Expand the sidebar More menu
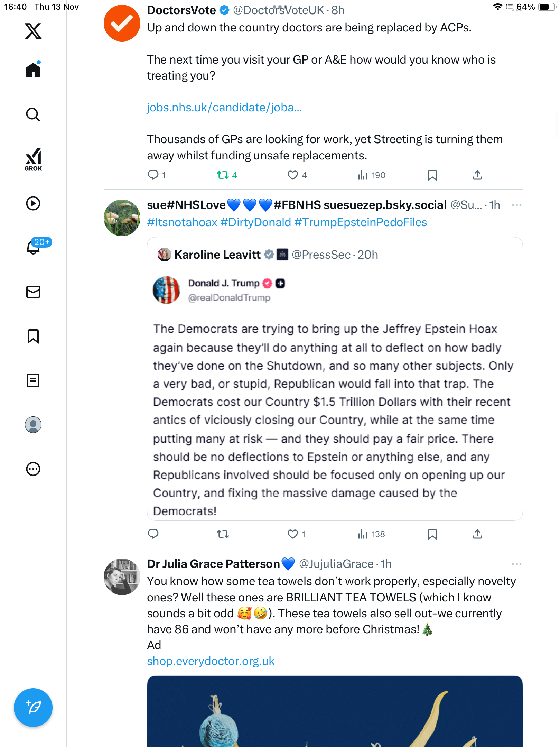The image size is (560, 747). pyautogui.click(x=33, y=469)
